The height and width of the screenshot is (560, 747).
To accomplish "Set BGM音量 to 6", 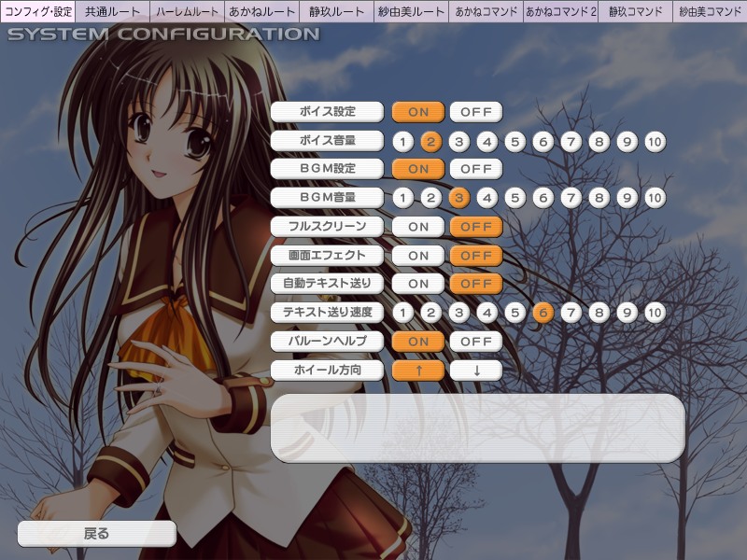I will (543, 198).
